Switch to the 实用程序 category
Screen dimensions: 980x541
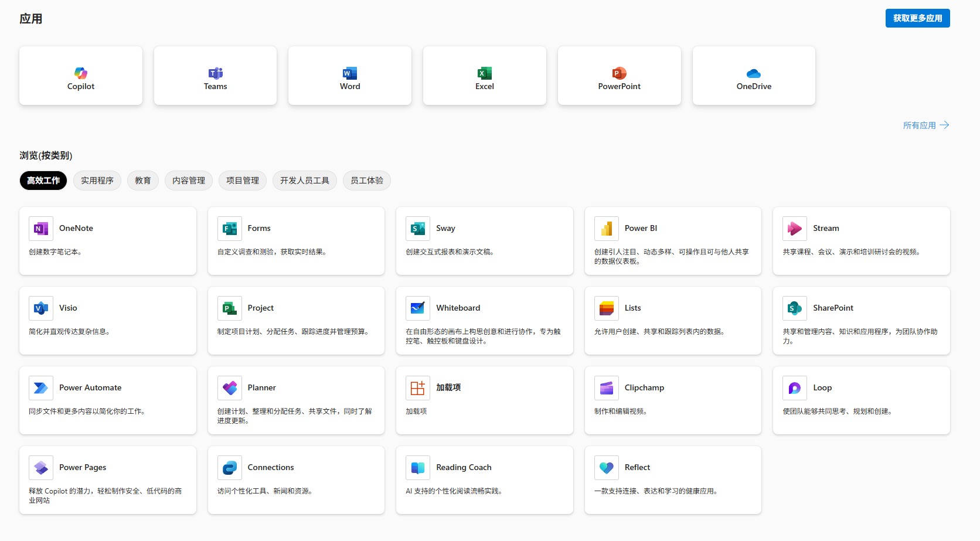click(97, 181)
